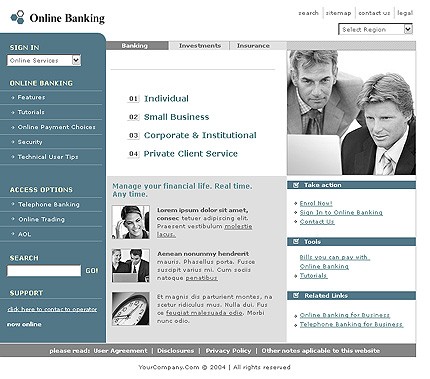Click the GO! search button
This screenshot has width=430, height=379.
[92, 271]
